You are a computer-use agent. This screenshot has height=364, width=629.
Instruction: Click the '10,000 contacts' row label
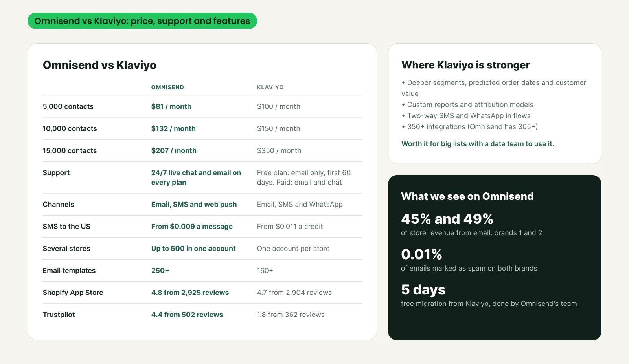[70, 128]
